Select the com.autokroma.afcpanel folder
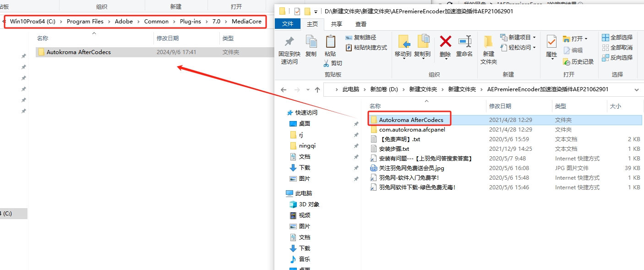Image resolution: width=644 pixels, height=270 pixels. (506, 129)
